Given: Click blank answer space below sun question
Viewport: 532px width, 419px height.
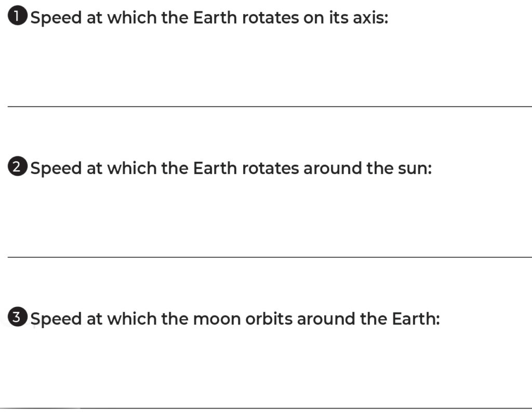Looking at the screenshot, I should pos(270,217).
